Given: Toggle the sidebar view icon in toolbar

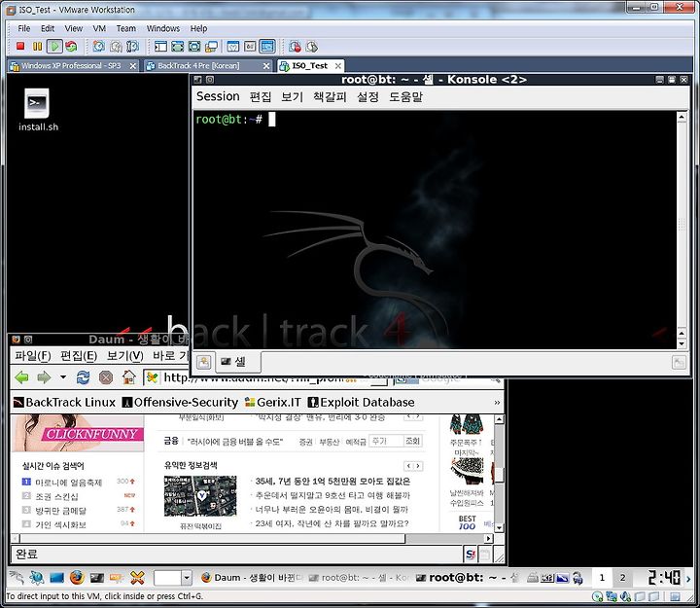Looking at the screenshot, I should coord(160,46).
